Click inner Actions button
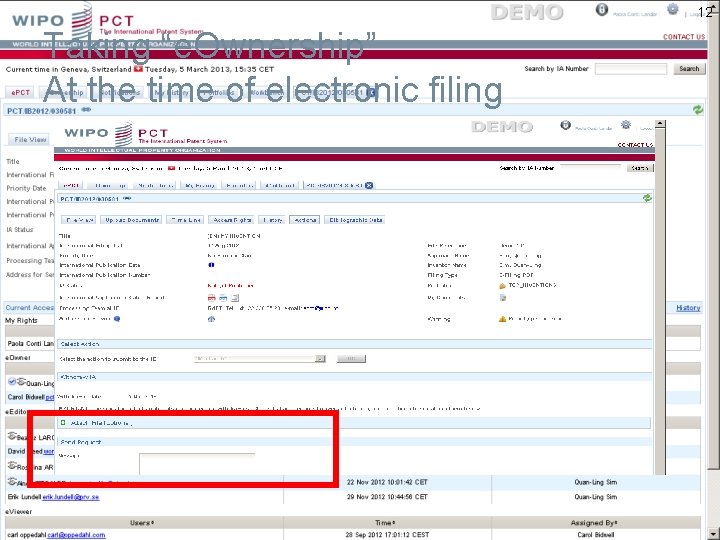The width and height of the screenshot is (720, 540). [304, 220]
